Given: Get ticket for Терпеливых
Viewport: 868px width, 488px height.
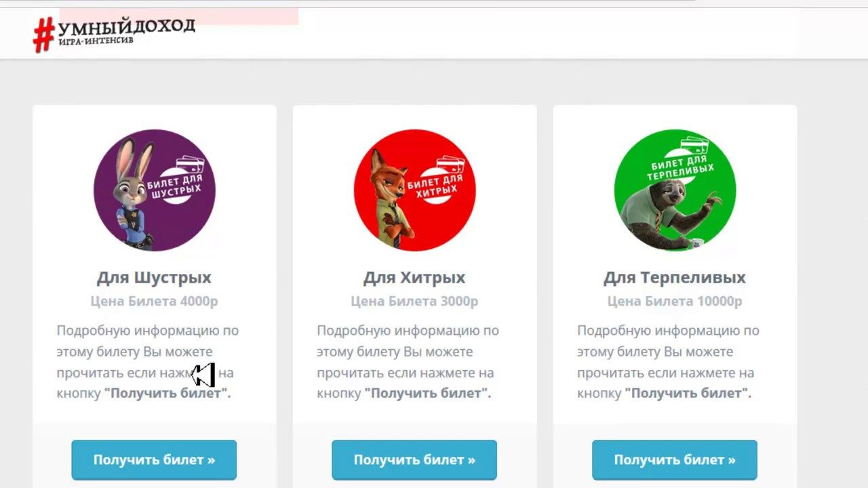Looking at the screenshot, I should point(675,460).
